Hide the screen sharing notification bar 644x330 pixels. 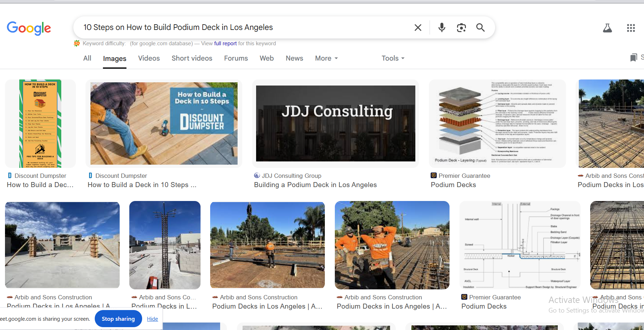(152, 319)
